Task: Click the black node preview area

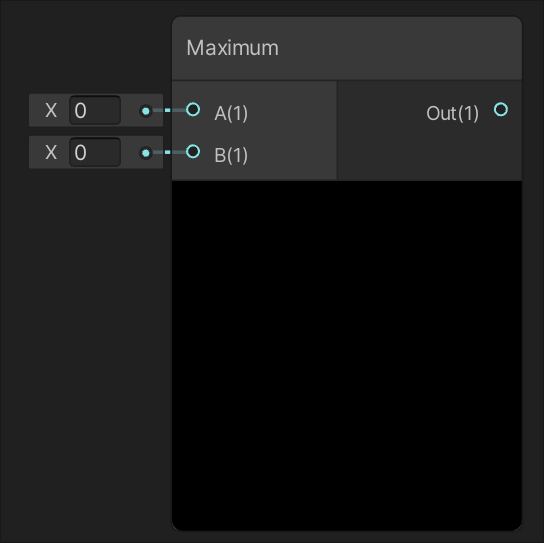Action: 347,356
